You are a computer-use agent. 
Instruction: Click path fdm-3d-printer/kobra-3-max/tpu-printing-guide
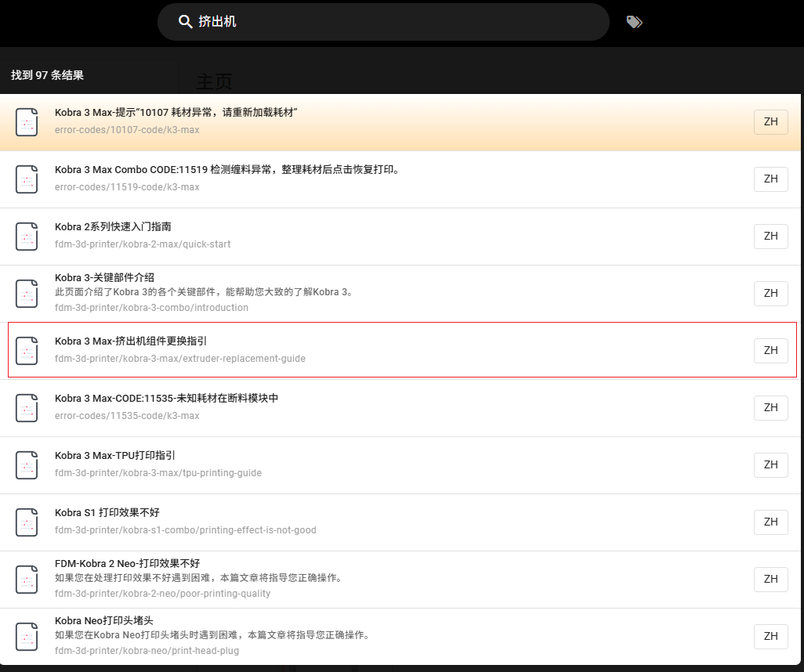[158, 473]
